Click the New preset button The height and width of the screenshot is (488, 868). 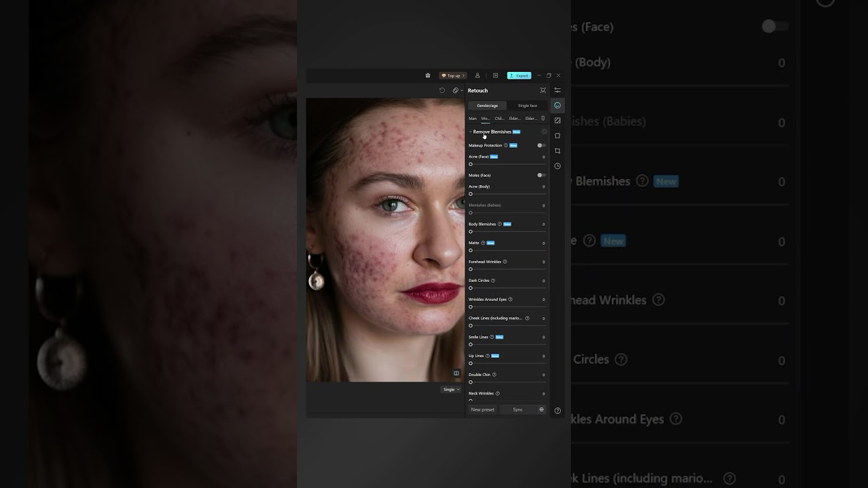coord(483,409)
